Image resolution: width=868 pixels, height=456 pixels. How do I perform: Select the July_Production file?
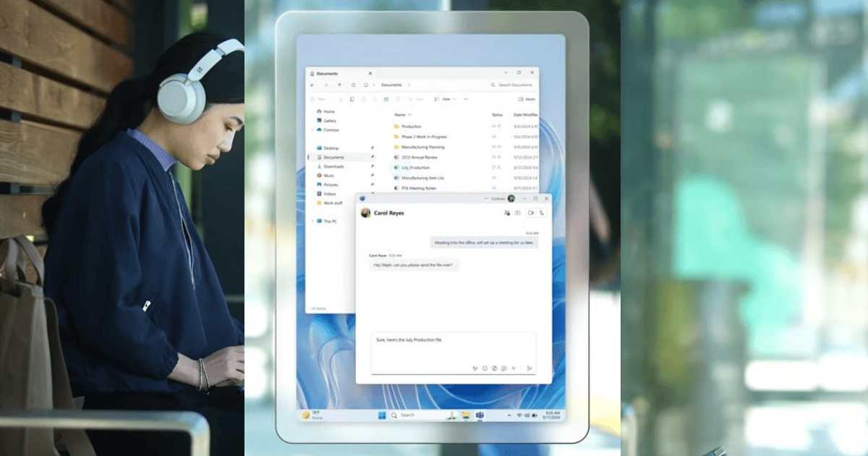pos(415,167)
